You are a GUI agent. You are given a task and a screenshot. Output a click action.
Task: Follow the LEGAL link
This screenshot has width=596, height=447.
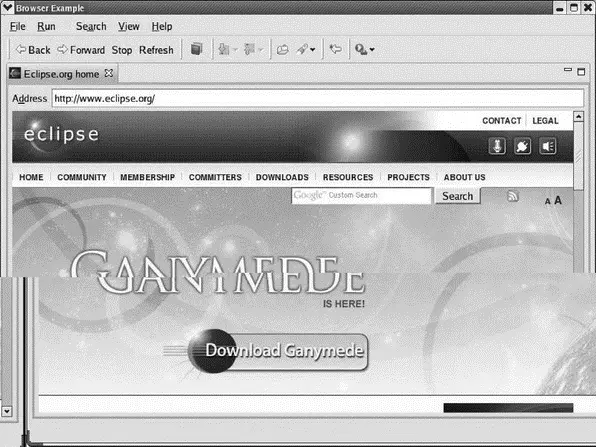[x=545, y=120]
